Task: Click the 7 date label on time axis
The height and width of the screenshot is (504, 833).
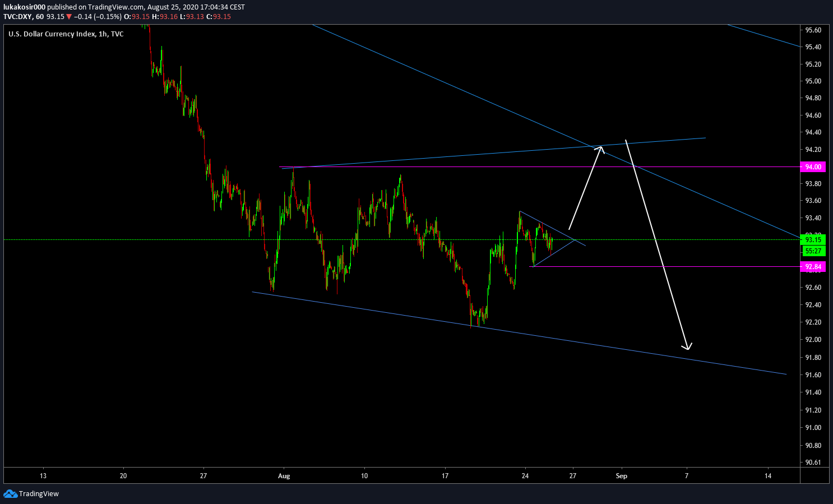Action: (x=687, y=476)
